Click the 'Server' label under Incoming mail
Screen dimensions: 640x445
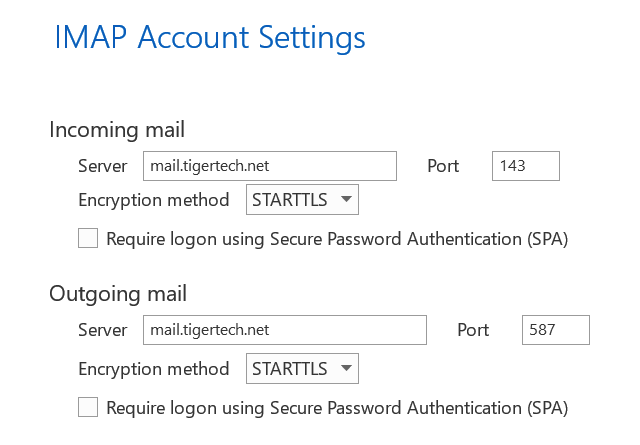(x=102, y=166)
